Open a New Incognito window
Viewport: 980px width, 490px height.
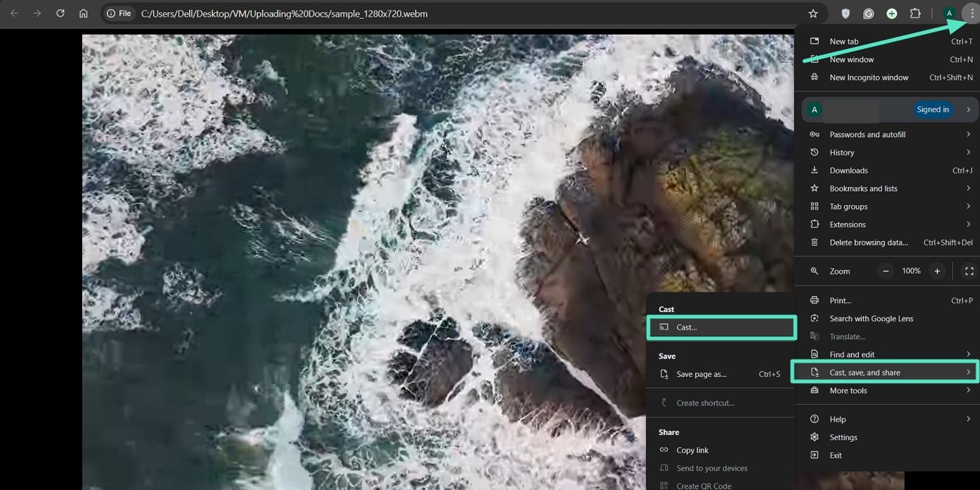[x=887, y=78]
